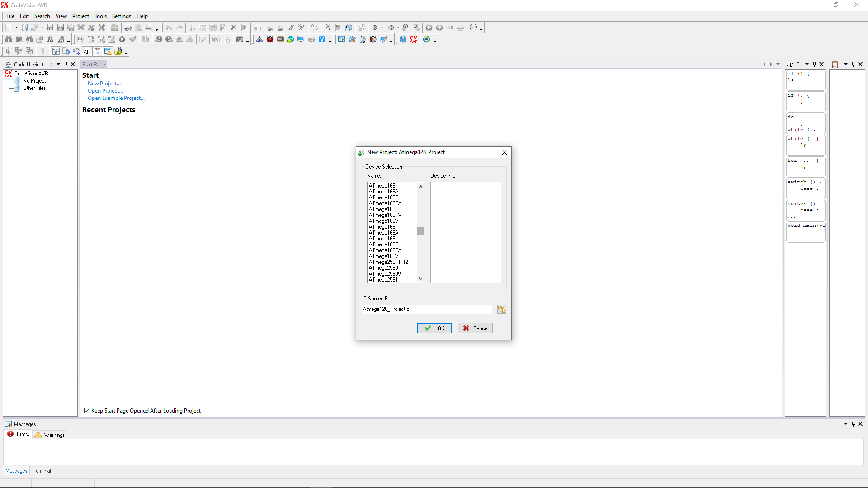Browse for the C source file folder icon
This screenshot has height=488, width=868.
(x=501, y=310)
